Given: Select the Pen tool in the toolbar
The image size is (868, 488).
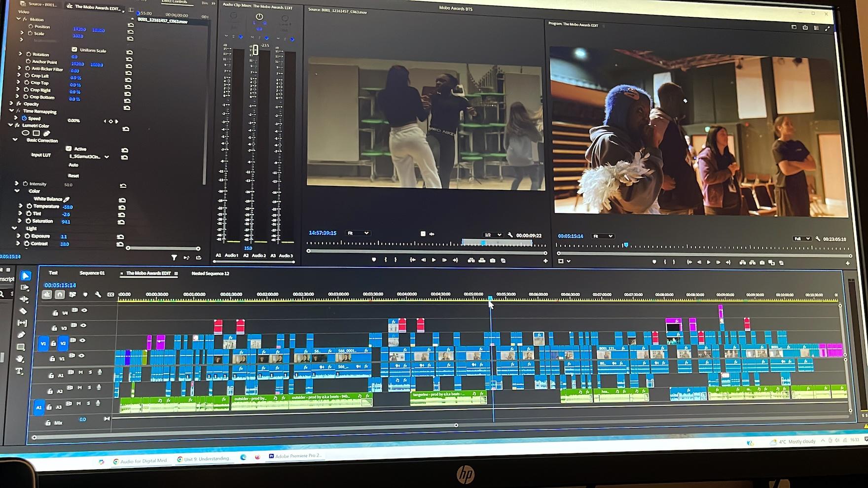Looking at the screenshot, I should pos(21,335).
